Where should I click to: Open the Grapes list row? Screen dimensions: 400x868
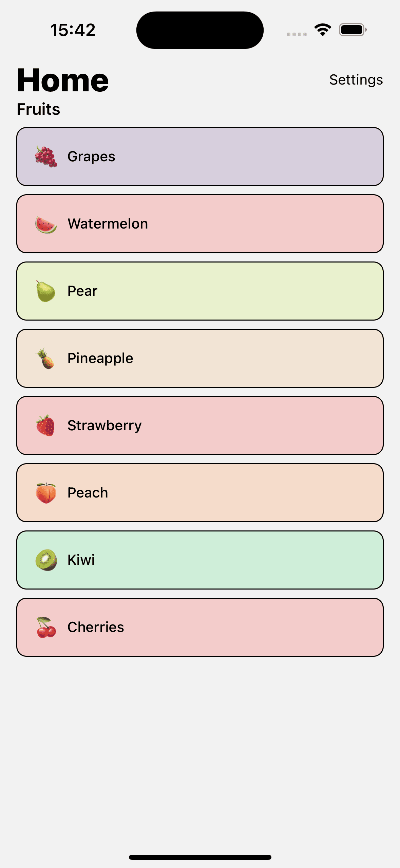(200, 157)
